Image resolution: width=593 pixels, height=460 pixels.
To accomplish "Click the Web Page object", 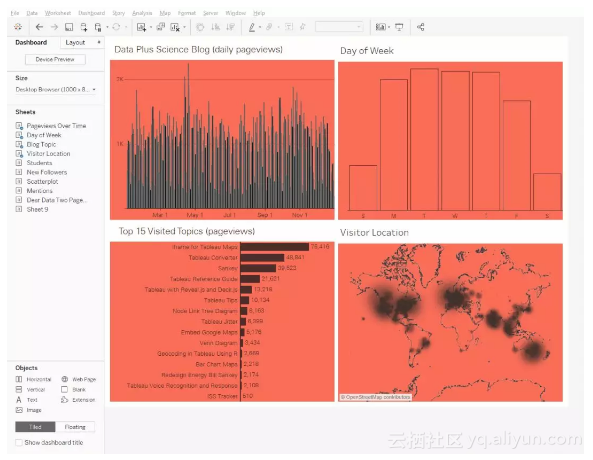I will (79, 379).
